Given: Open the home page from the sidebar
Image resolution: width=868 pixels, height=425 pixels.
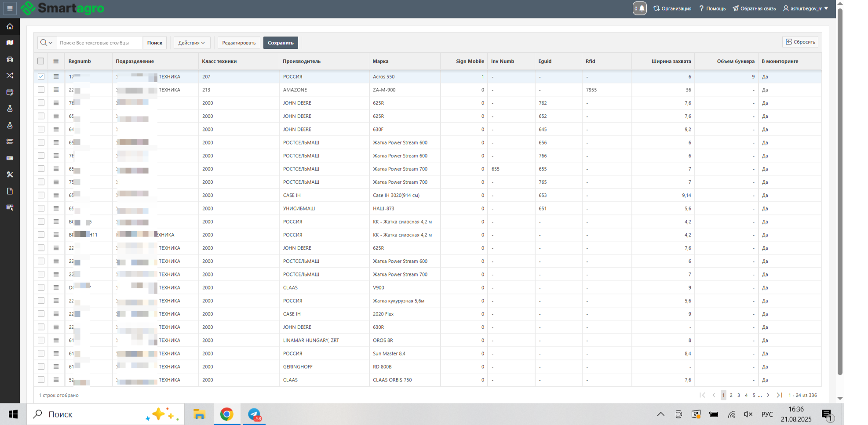Looking at the screenshot, I should pyautogui.click(x=10, y=26).
